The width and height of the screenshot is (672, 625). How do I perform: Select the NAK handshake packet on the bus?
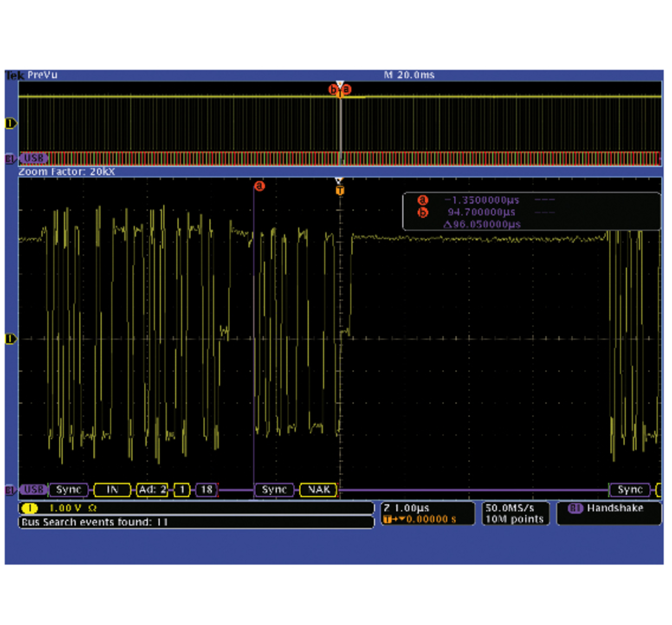(x=319, y=489)
